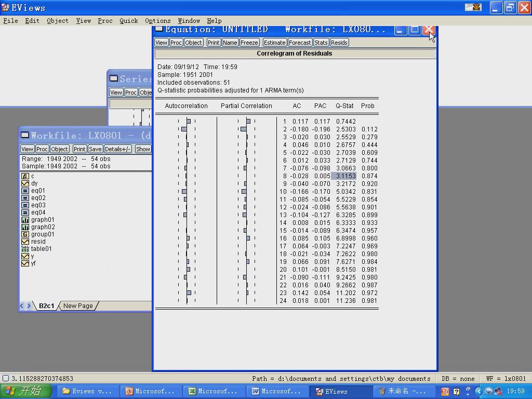This screenshot has width=532, height=399.
Task: Open the View menu
Action: [84, 21]
